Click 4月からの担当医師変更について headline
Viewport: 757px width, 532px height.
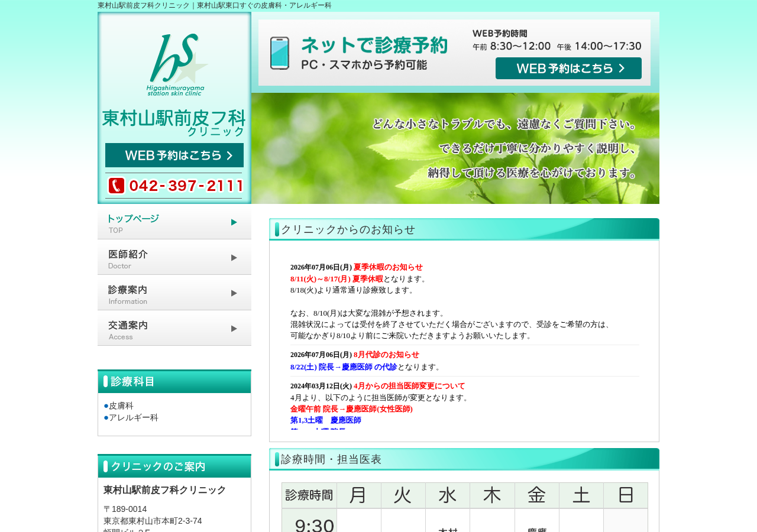coord(409,386)
